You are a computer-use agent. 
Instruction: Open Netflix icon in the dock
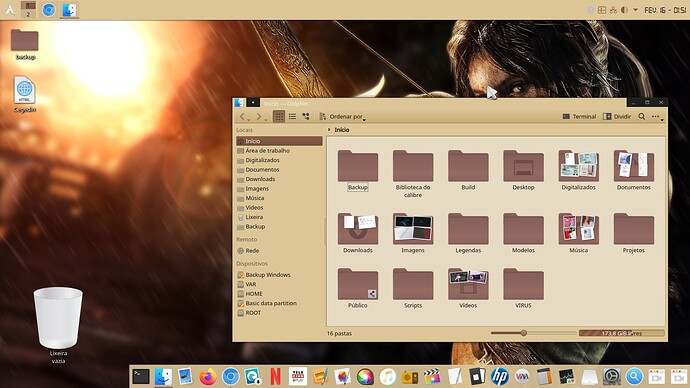pos(275,377)
